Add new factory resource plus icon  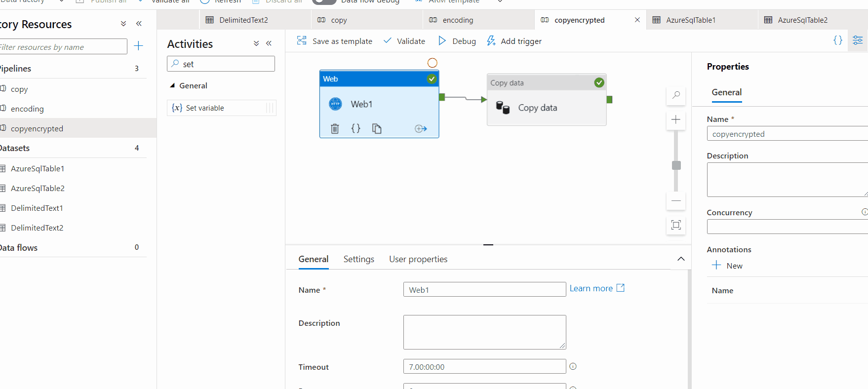(x=138, y=46)
